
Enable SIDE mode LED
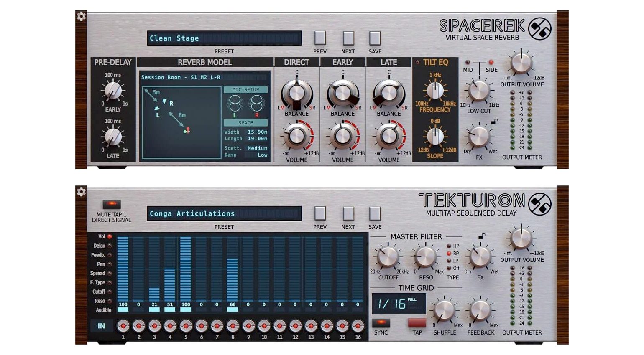tap(491, 62)
